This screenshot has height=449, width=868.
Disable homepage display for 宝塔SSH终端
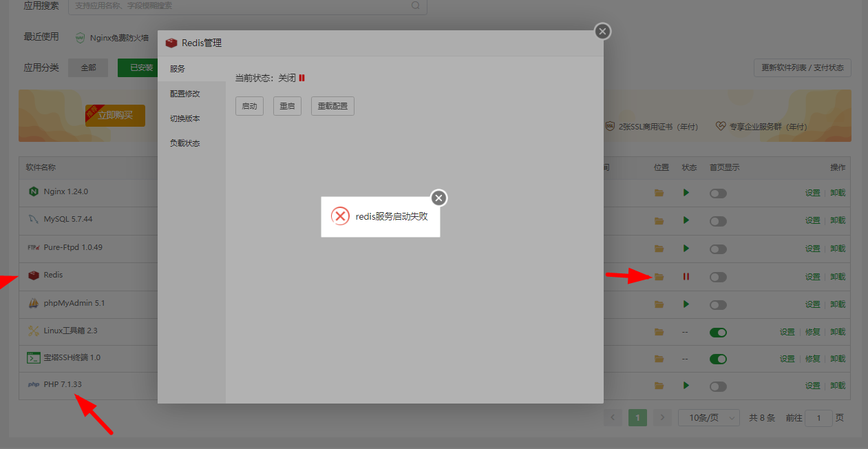[718, 359]
